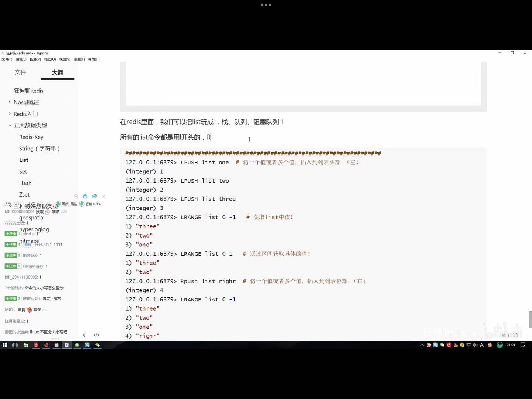The image size is (532, 399).
Task: Open the 文件(F) menu
Action: click(x=7, y=59)
